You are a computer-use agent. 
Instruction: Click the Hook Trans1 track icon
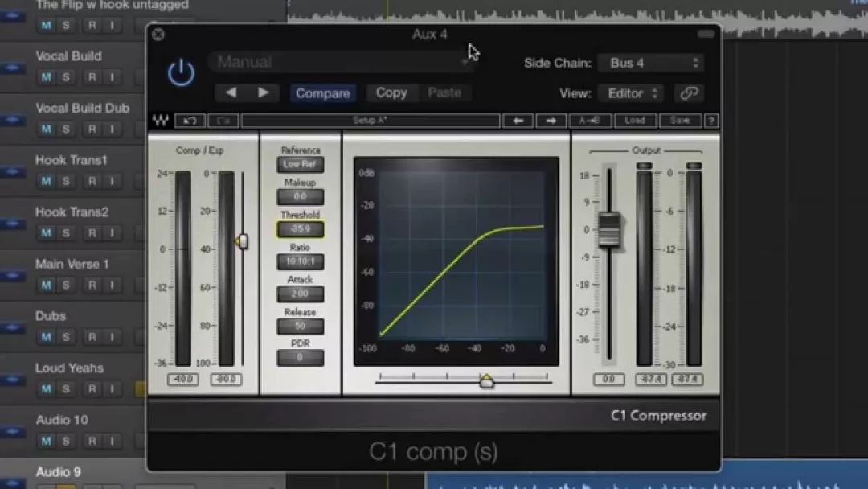(13, 172)
